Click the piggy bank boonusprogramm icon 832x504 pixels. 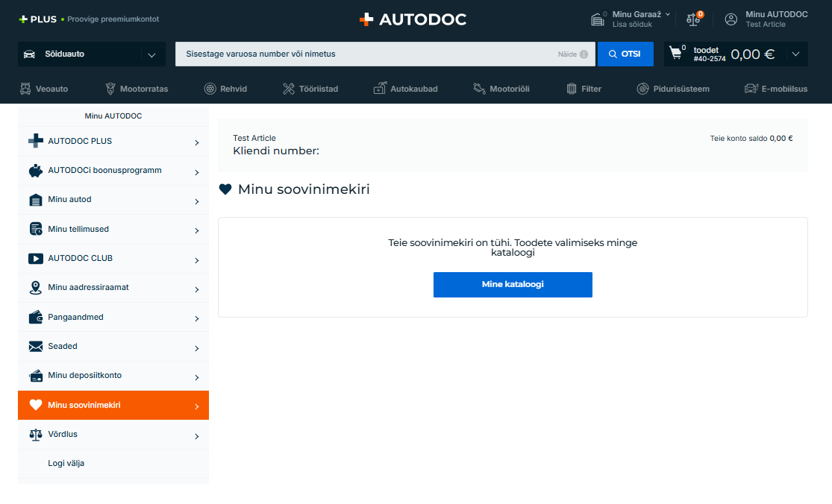[36, 171]
